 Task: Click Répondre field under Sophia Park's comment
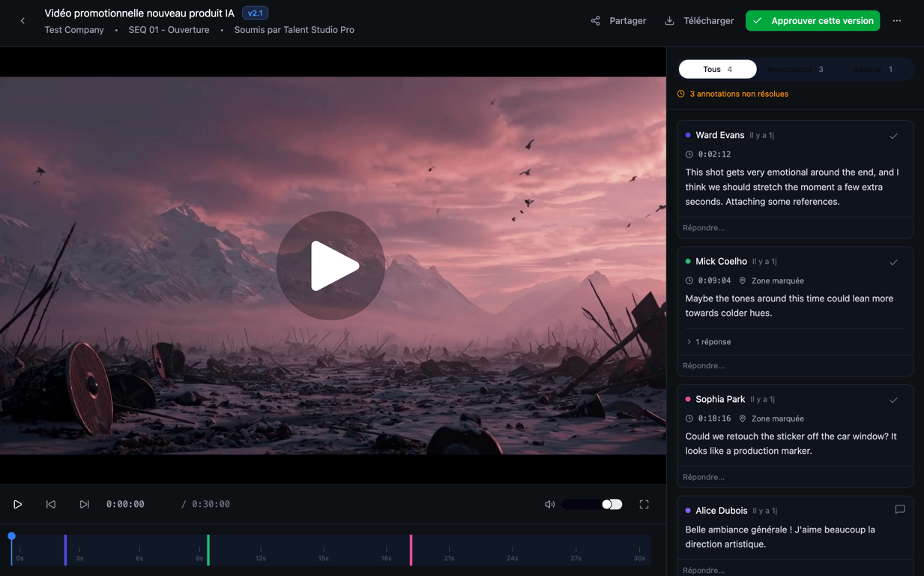pos(795,477)
